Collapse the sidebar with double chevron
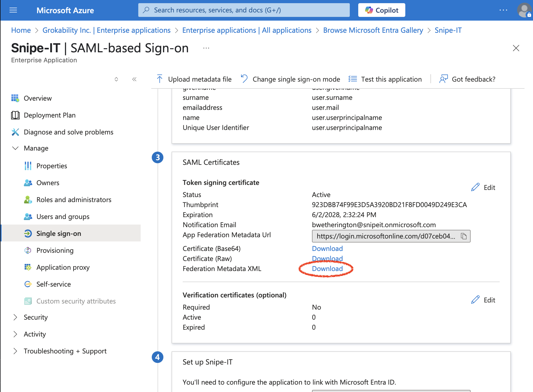 tap(134, 79)
